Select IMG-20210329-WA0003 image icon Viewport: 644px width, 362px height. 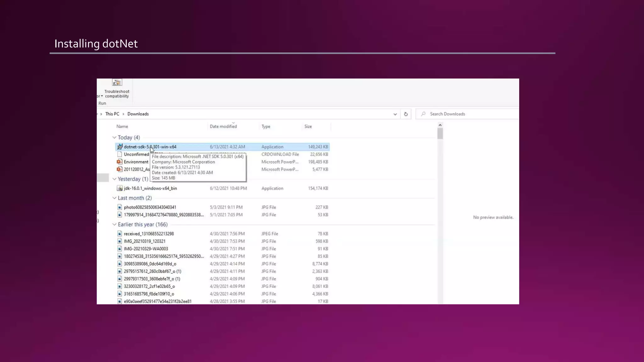119,249
